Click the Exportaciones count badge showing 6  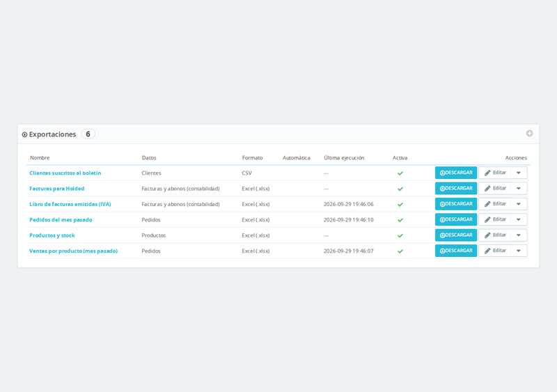tap(88, 134)
